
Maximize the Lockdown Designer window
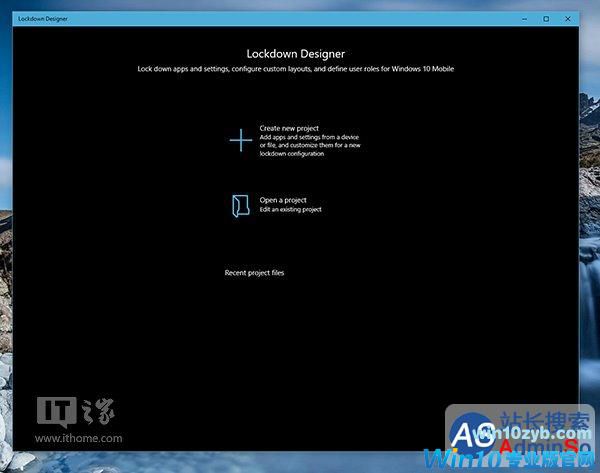(546, 19)
